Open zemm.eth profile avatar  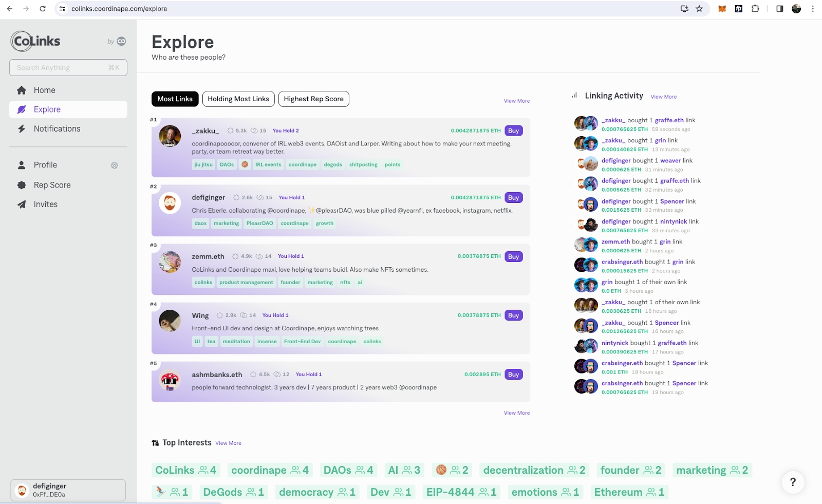pyautogui.click(x=170, y=262)
